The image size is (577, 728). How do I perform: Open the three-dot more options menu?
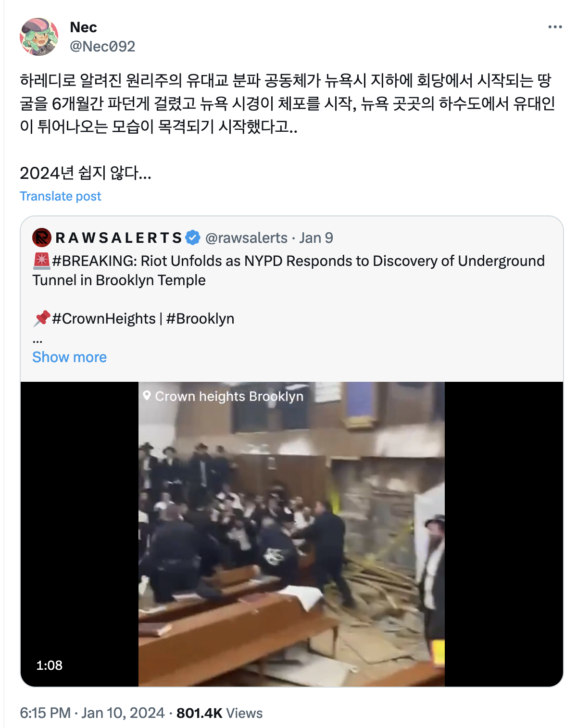555,27
